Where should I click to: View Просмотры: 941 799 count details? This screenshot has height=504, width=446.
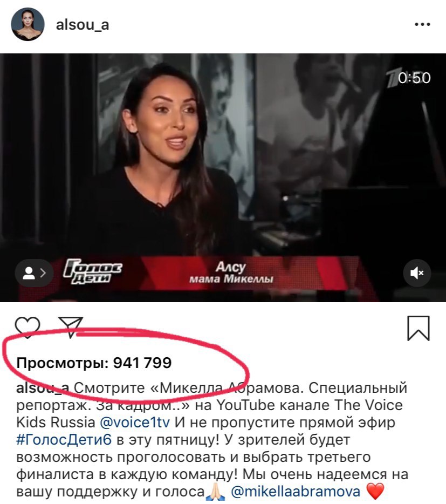[x=94, y=363]
